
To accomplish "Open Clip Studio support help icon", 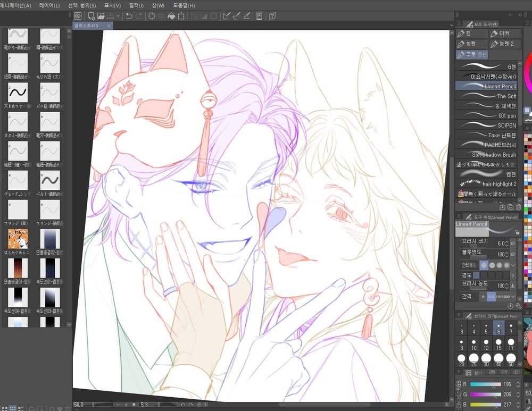I will [x=272, y=16].
